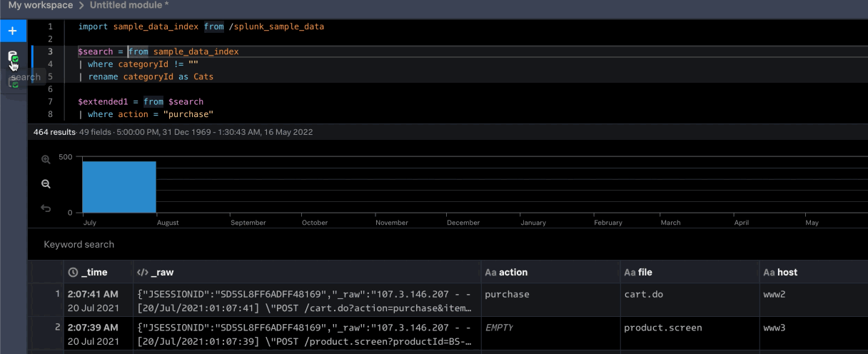Image resolution: width=868 pixels, height=354 pixels.
Task: Click the undo zoom arrow icon
Action: pos(46,208)
